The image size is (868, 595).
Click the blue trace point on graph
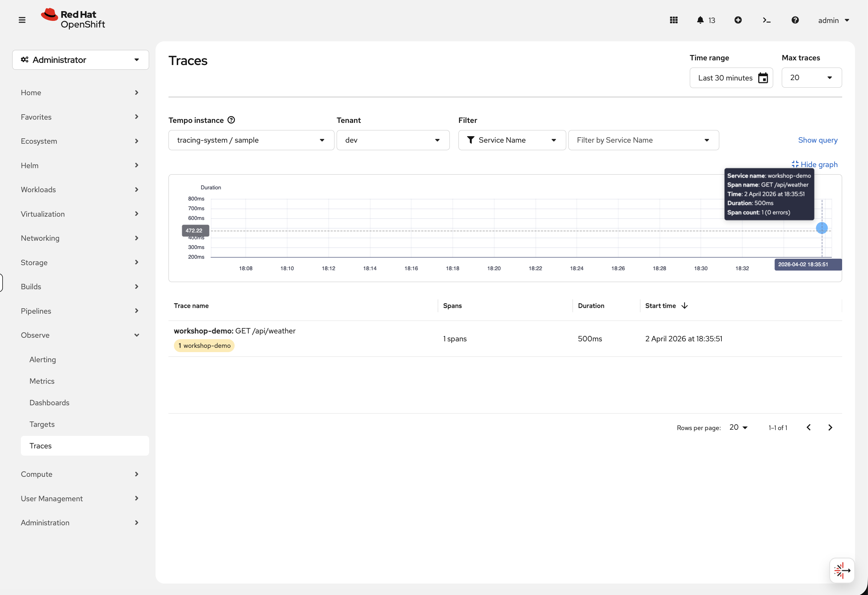click(822, 228)
